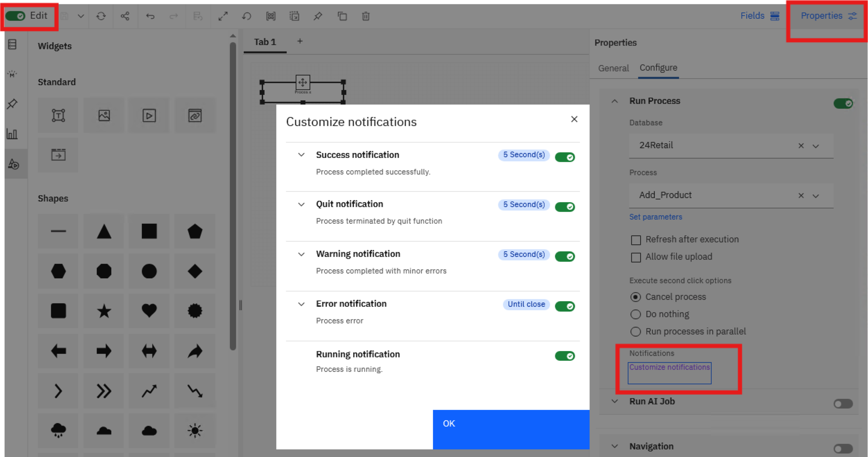Switch to the Configure tab
This screenshot has height=457, width=868.
click(x=658, y=68)
